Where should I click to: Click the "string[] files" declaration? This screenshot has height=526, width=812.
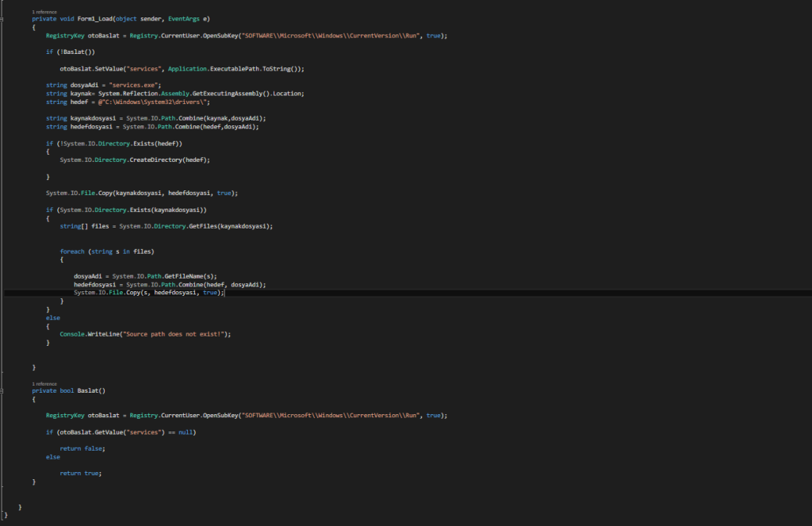coord(84,226)
